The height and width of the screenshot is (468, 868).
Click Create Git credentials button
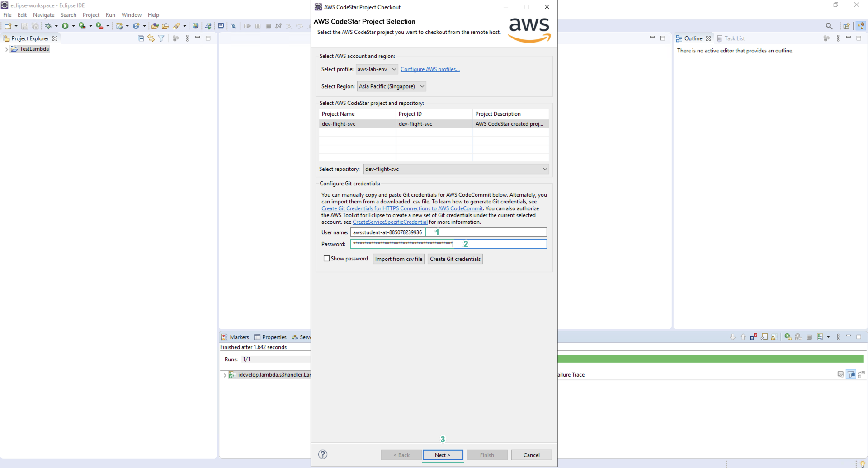(x=455, y=259)
